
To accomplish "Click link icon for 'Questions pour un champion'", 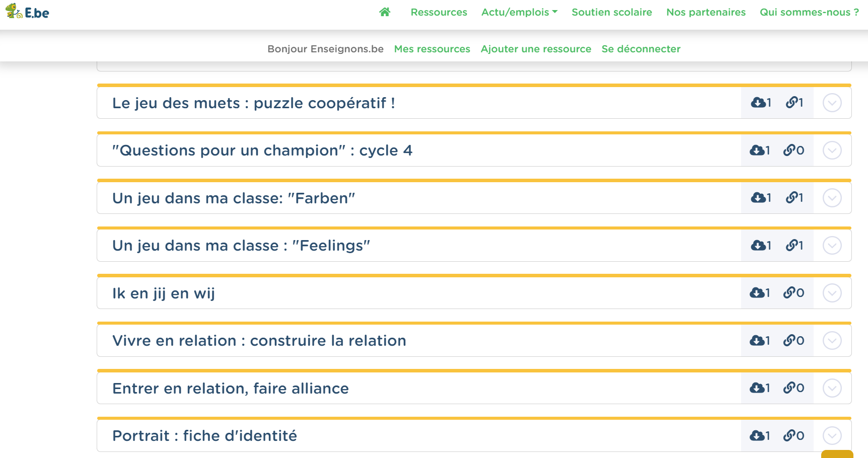I will (789, 150).
